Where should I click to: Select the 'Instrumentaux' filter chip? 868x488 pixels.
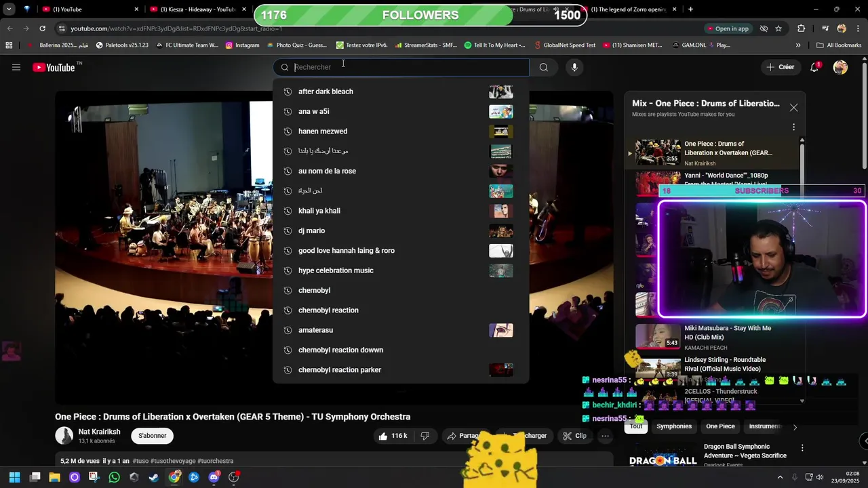(x=766, y=426)
